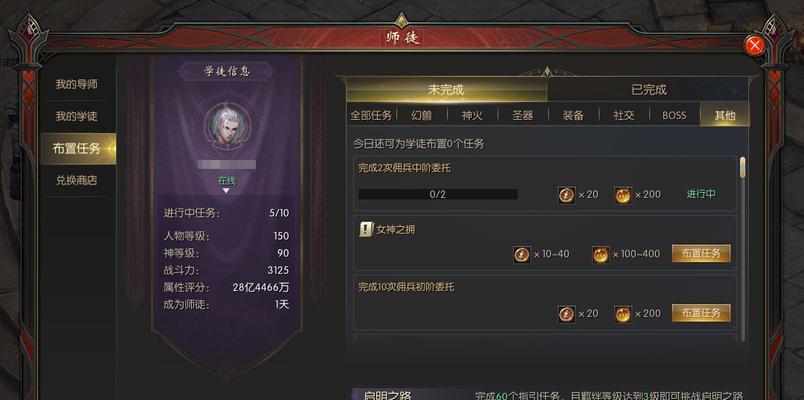Click the task list scrollbar handle
Viewport: 804px width, 400px height.
coord(742,168)
